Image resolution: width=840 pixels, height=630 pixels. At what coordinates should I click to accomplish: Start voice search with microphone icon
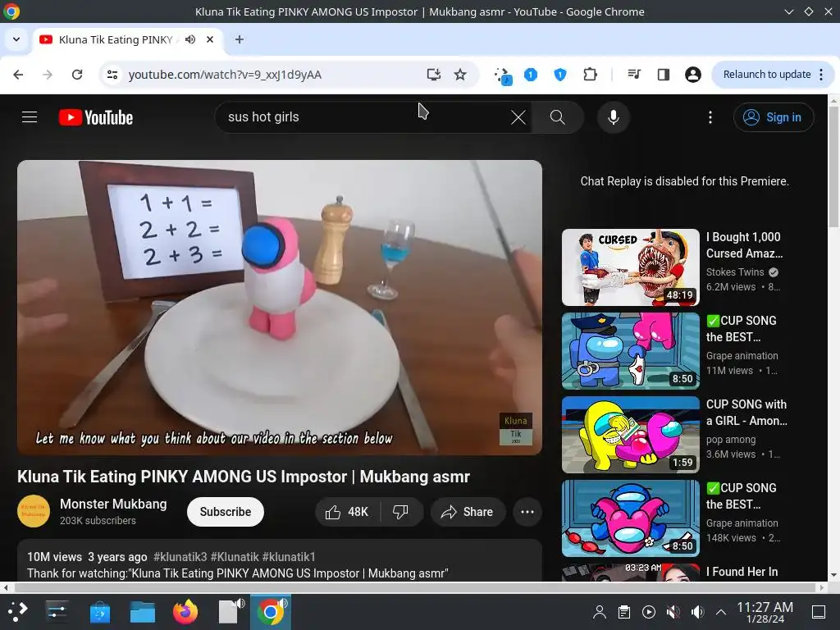(614, 117)
